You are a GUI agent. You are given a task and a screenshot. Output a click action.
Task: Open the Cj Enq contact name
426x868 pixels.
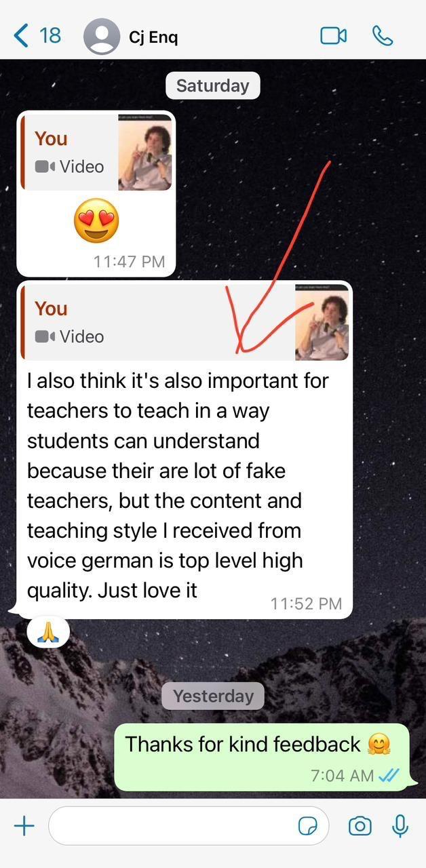click(153, 37)
